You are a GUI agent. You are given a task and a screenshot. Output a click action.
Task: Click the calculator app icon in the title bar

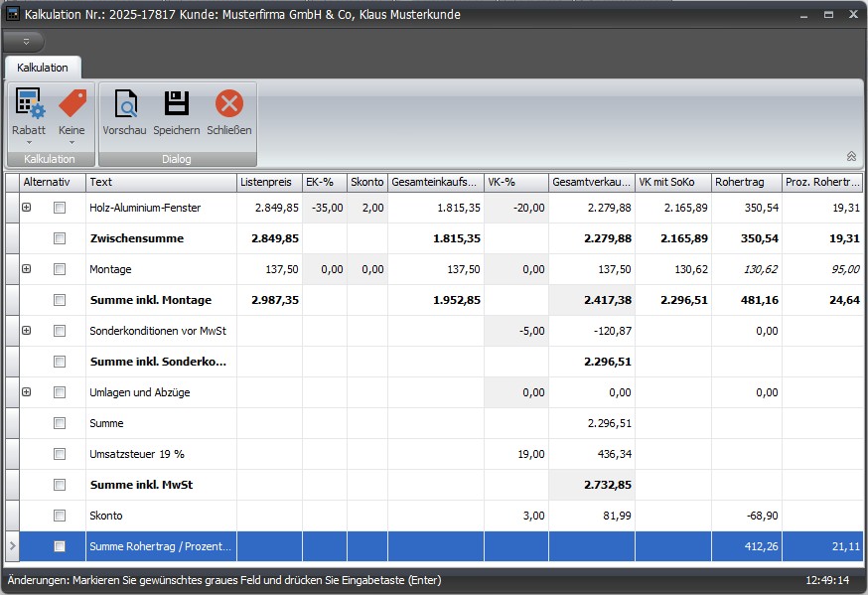13,15
